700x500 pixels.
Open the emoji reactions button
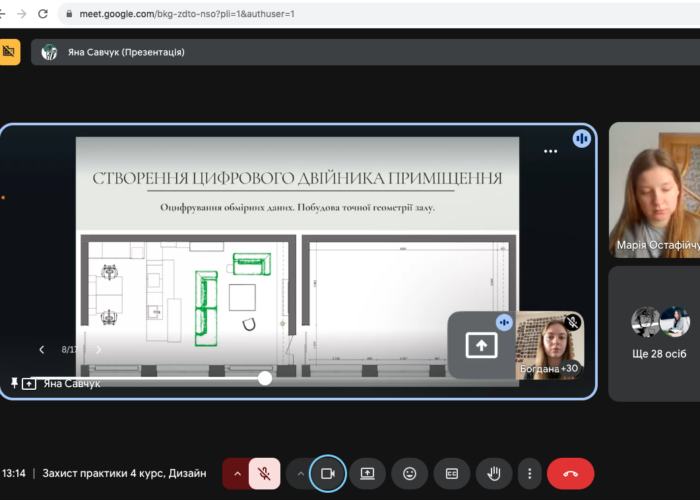click(410, 473)
